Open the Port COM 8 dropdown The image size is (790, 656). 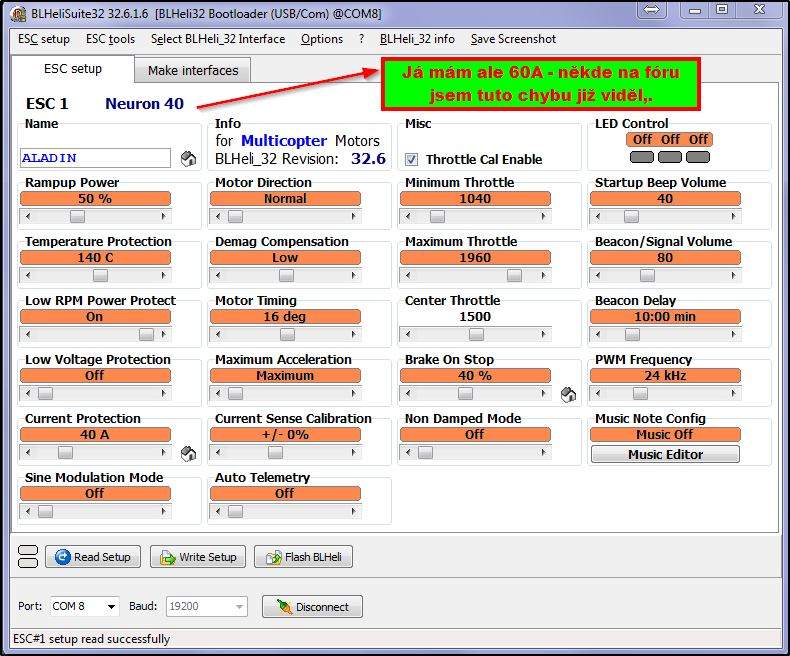[109, 607]
